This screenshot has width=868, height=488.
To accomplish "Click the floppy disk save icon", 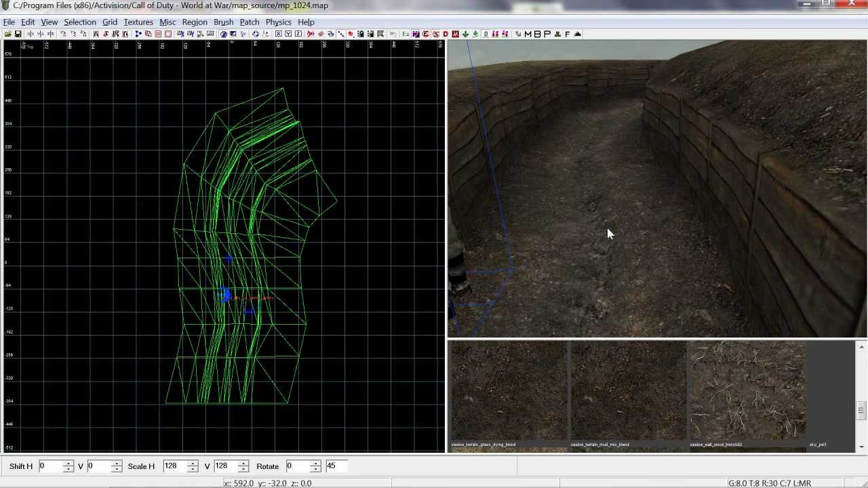I will click(x=18, y=34).
